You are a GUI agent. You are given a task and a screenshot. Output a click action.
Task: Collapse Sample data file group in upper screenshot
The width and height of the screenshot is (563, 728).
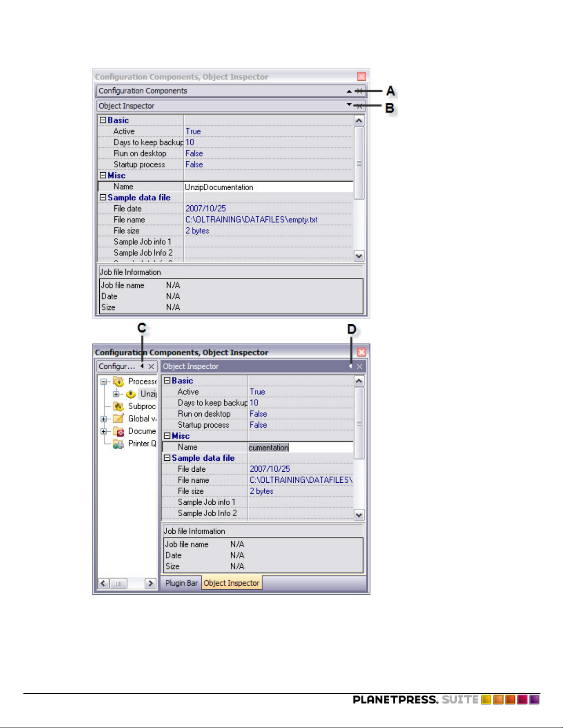[x=103, y=198]
